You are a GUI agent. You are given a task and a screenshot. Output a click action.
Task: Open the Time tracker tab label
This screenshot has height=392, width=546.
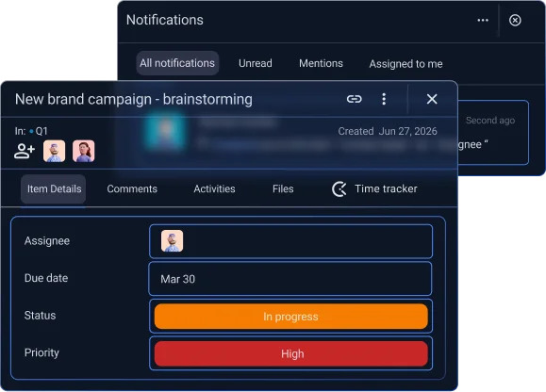386,188
